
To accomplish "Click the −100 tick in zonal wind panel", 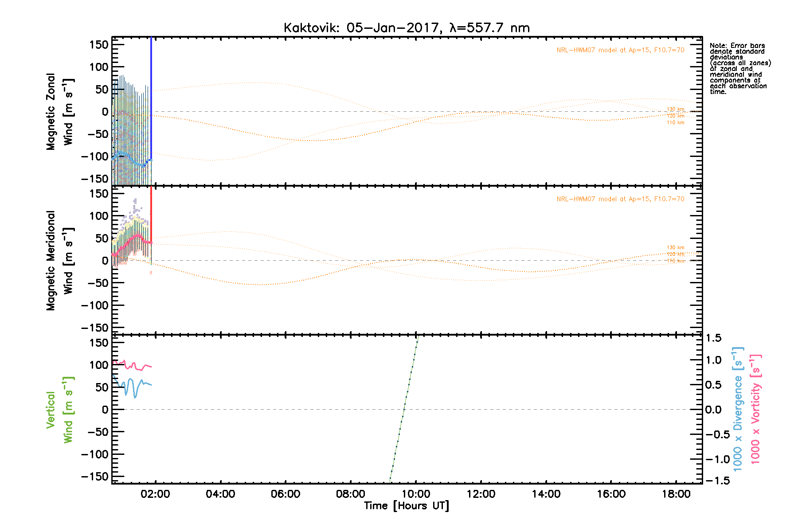I will click(95, 156).
